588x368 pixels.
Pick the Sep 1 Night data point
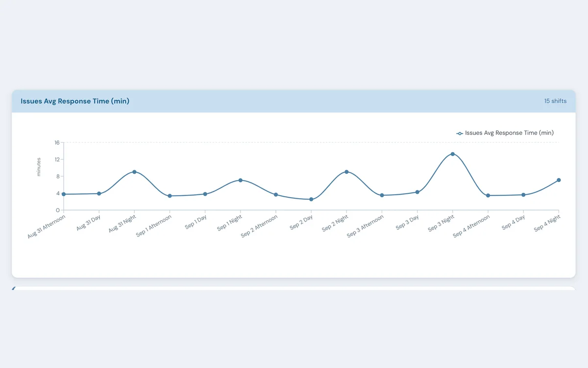241,180
